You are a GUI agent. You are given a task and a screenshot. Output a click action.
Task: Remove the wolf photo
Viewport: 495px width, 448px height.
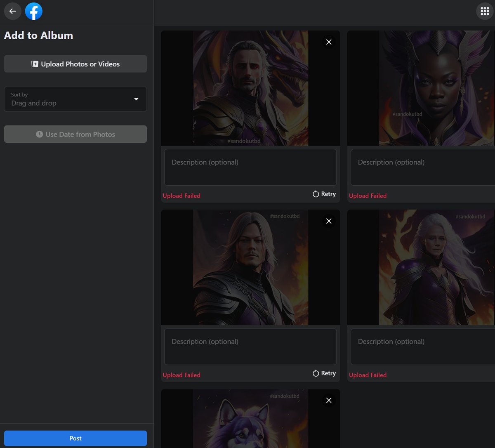click(x=329, y=400)
